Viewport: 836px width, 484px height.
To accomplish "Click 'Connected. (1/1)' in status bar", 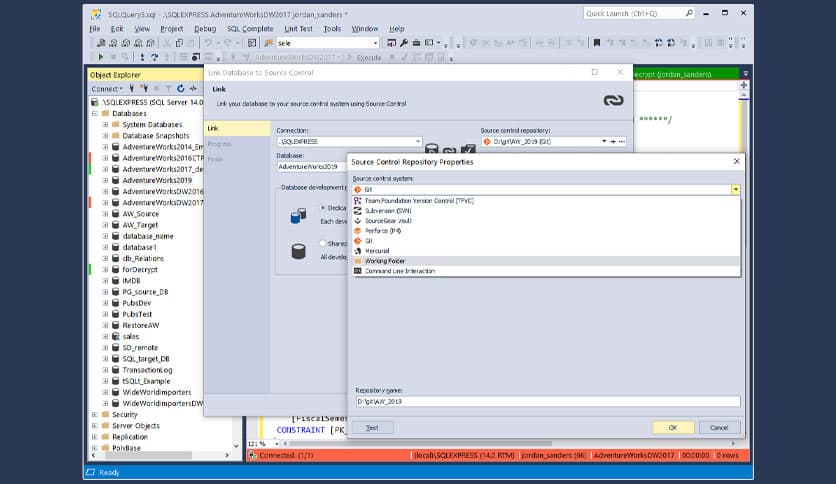I will pyautogui.click(x=286, y=456).
